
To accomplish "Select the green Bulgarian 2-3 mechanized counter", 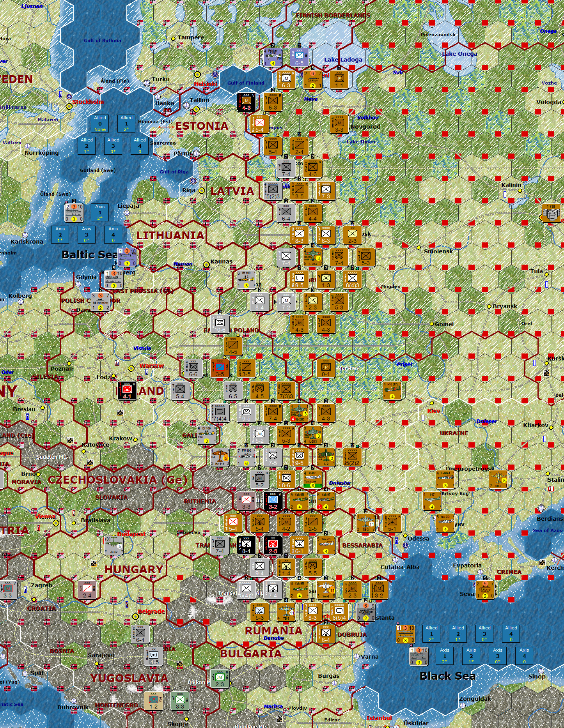I will 220,679.
